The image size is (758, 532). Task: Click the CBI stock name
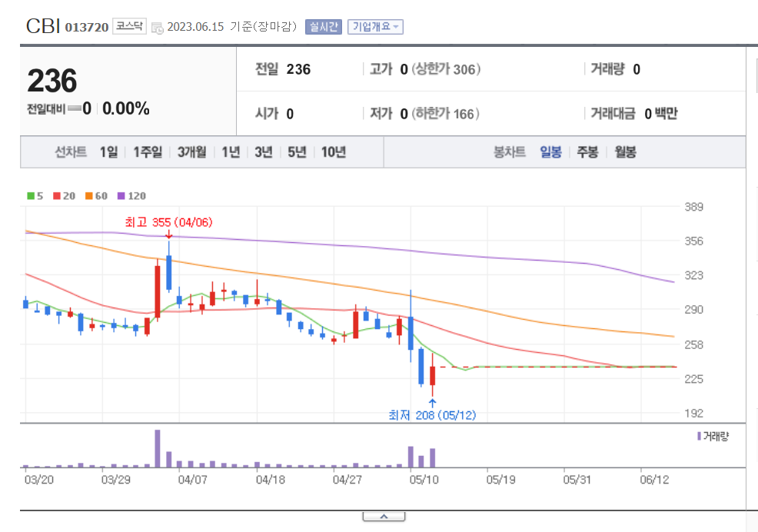pos(42,27)
